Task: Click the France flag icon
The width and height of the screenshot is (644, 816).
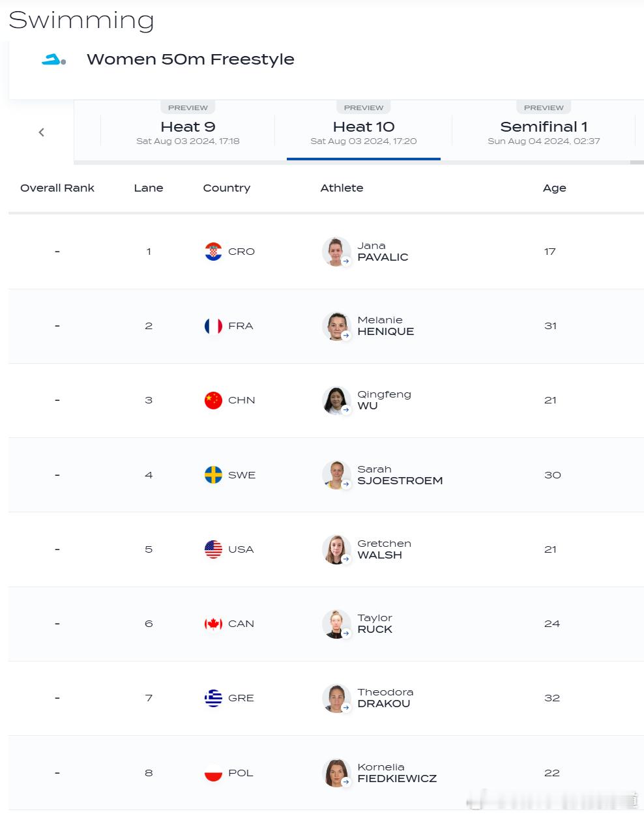Action: (213, 326)
